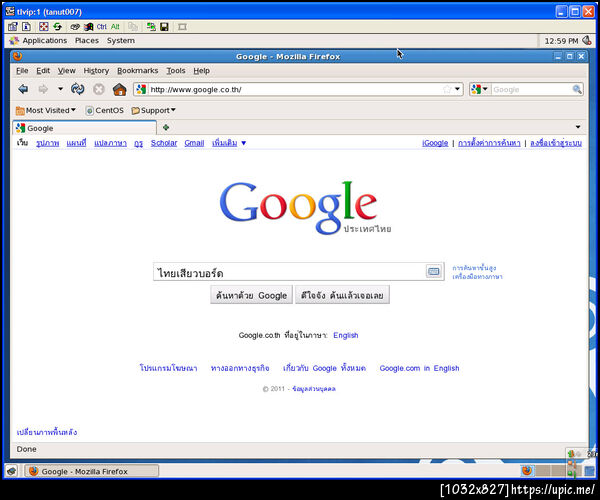Open the โปรแกรมโฆษณา link

168,368
